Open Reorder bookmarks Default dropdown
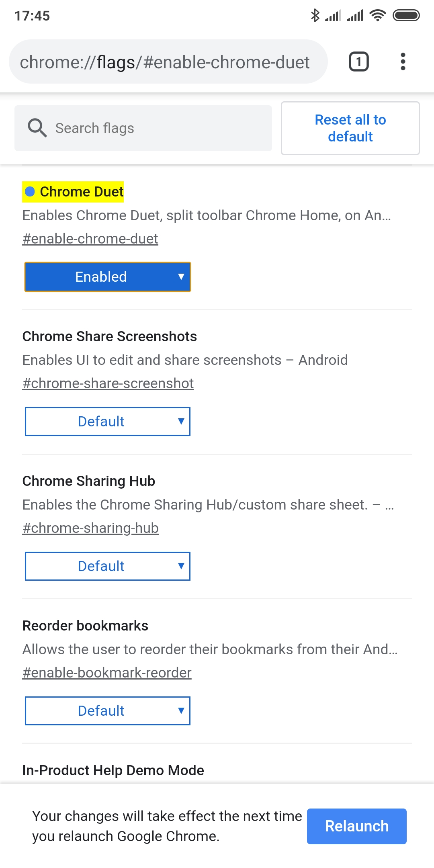 coord(107,711)
